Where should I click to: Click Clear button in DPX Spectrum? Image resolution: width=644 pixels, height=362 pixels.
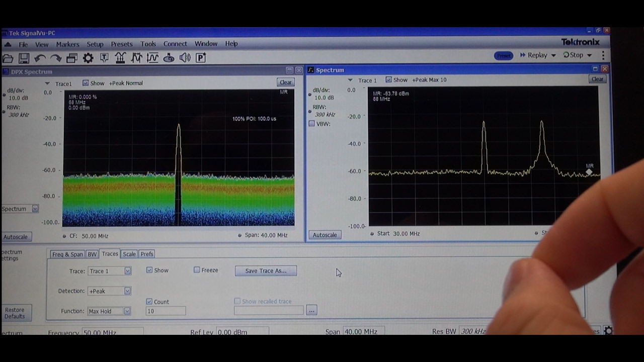pos(285,82)
